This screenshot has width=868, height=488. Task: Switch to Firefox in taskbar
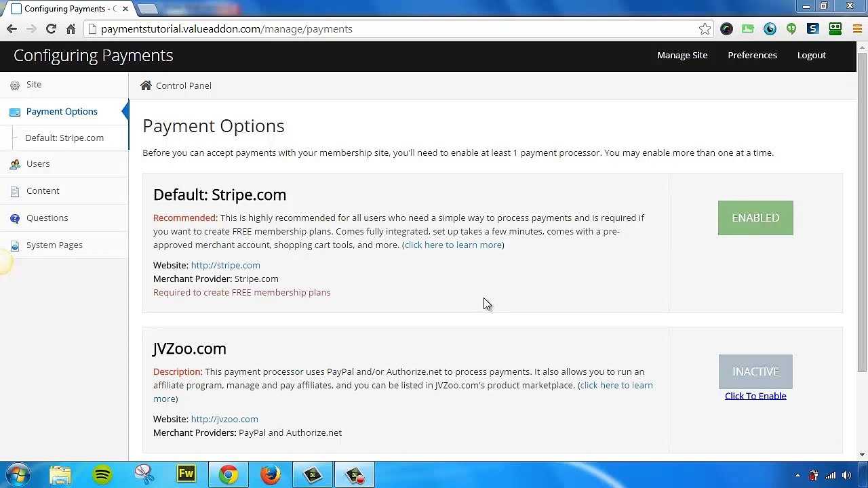pos(271,474)
